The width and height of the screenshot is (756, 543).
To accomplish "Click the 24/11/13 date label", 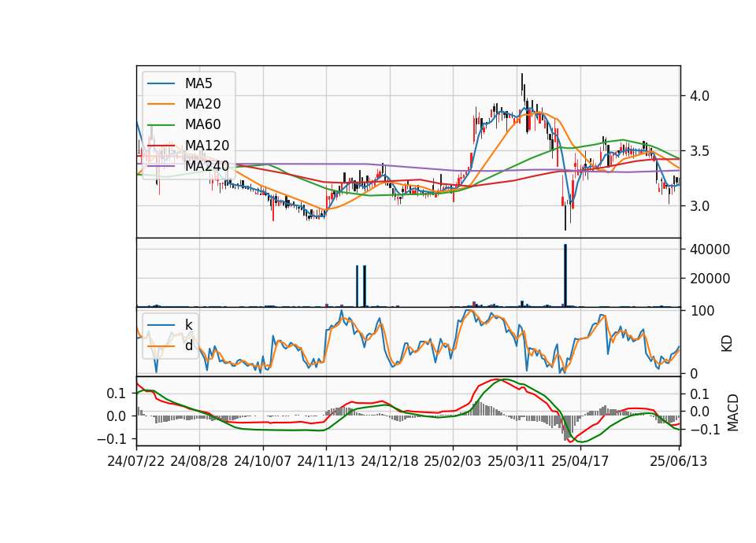I will point(326,461).
